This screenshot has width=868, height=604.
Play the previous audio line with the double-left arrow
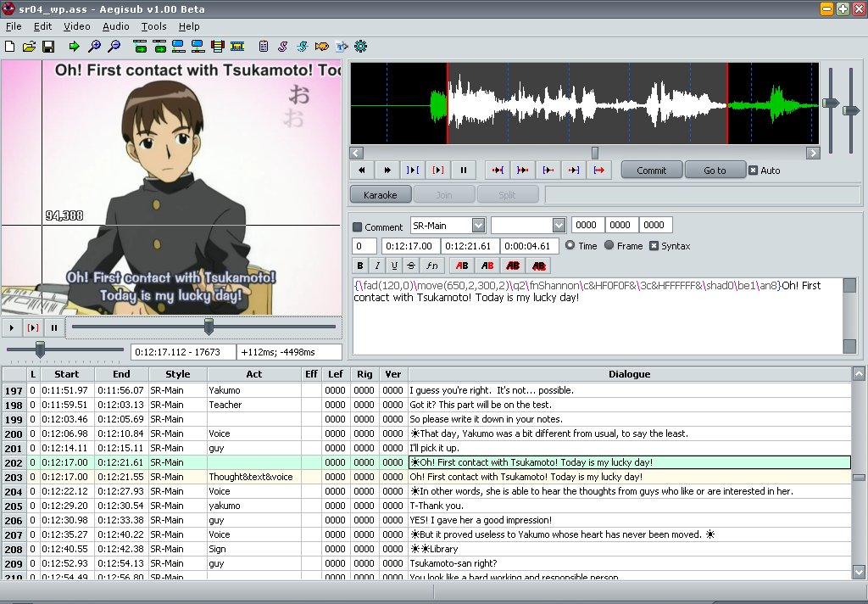[362, 171]
